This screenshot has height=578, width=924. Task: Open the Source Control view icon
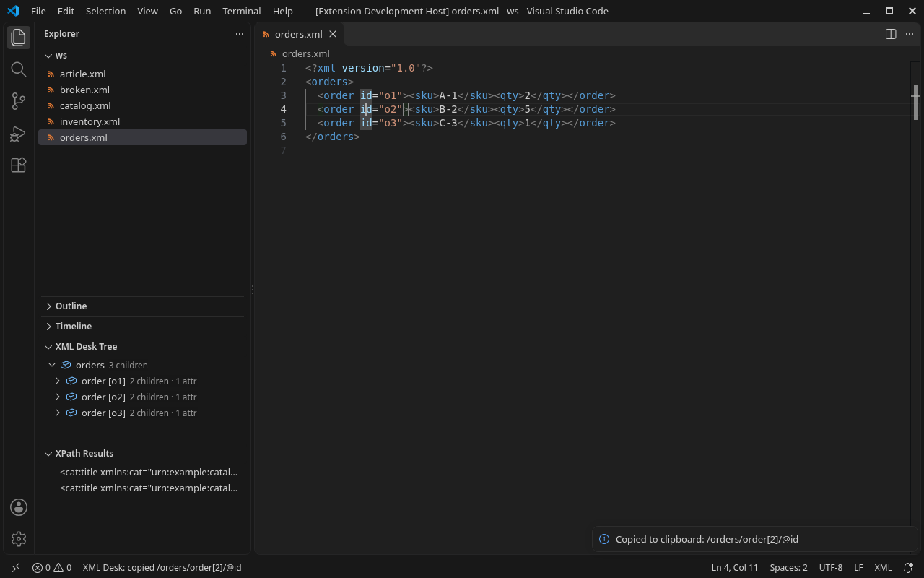19,102
